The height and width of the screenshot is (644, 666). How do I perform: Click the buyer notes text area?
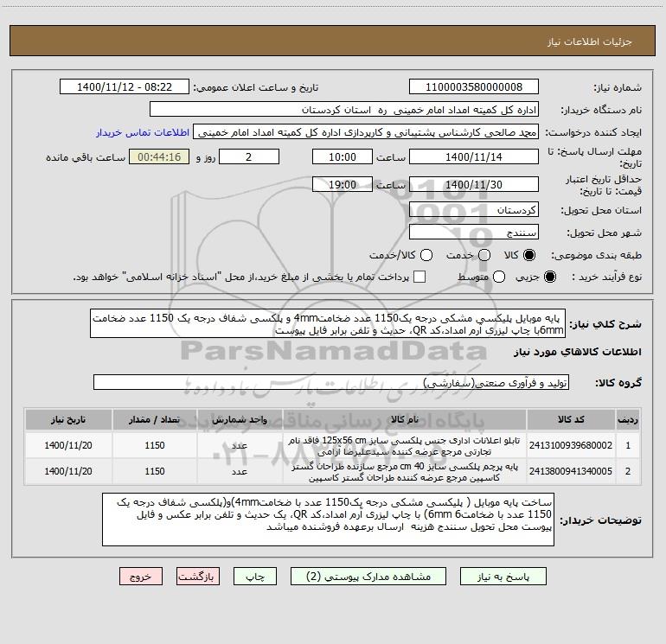(x=329, y=520)
